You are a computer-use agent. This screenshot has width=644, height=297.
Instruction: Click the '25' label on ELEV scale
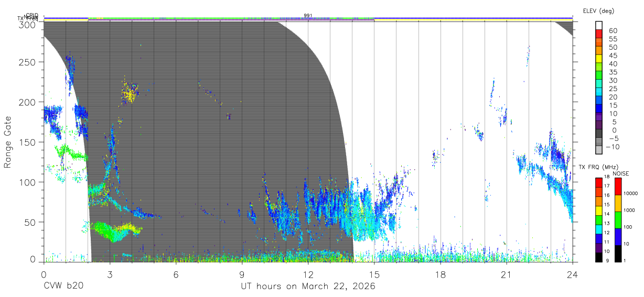click(x=613, y=89)
